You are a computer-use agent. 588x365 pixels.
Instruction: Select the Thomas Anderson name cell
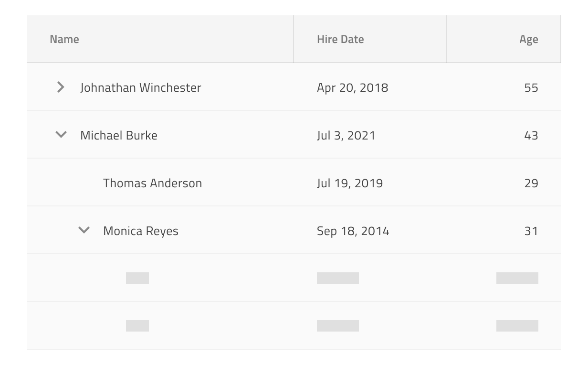tap(160, 182)
